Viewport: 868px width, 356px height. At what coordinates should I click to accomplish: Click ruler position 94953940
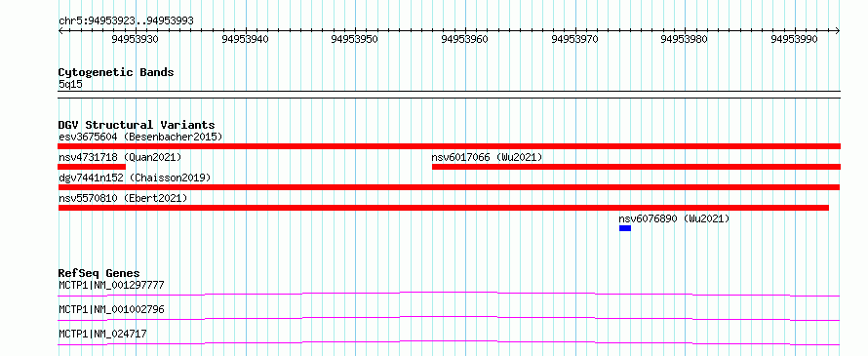coord(245,39)
